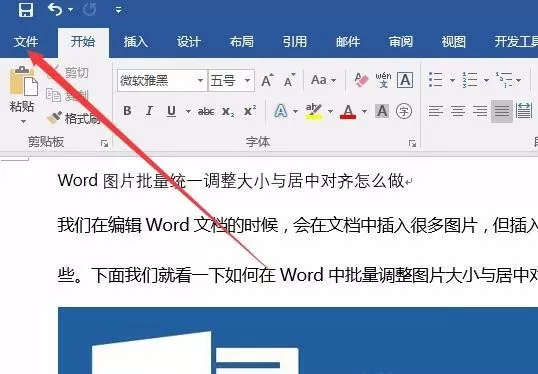Open the Aa change case dropdown
The width and height of the screenshot is (538, 374).
323,80
